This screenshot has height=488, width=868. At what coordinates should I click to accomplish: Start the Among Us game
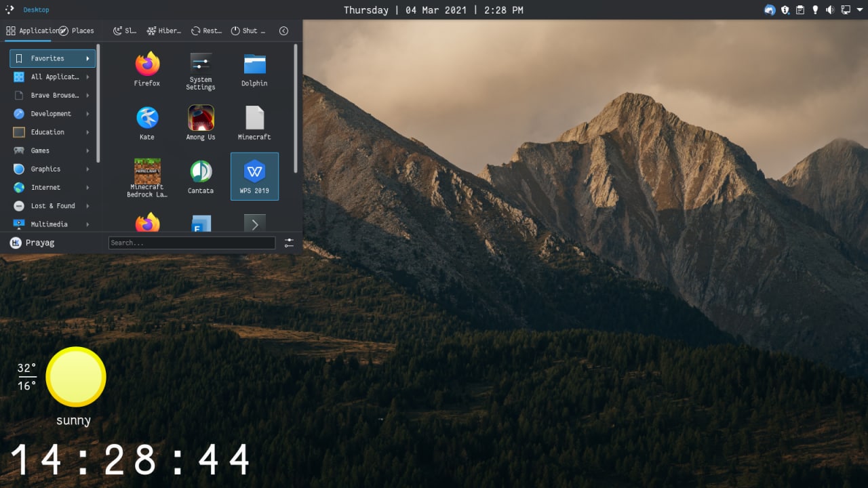[201, 123]
